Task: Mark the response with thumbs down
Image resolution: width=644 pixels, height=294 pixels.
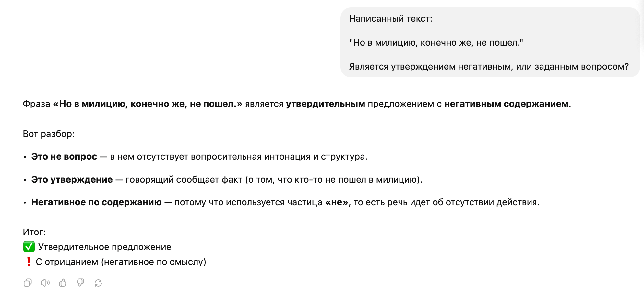Action: coord(80,283)
